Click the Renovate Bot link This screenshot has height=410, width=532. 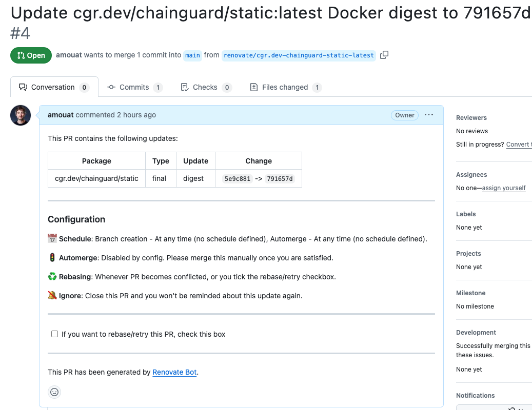pyautogui.click(x=174, y=372)
